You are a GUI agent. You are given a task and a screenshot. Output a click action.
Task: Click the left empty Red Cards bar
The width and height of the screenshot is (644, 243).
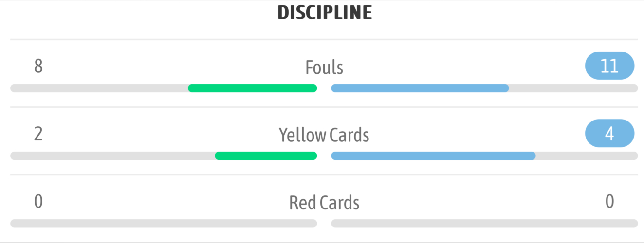[x=164, y=224]
